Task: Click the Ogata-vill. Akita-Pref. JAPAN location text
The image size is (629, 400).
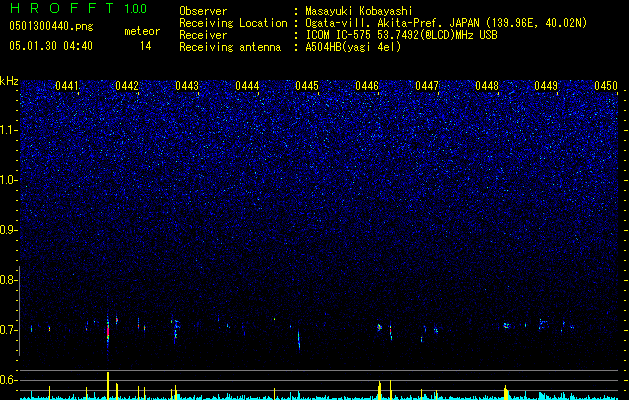Action: pyautogui.click(x=446, y=23)
